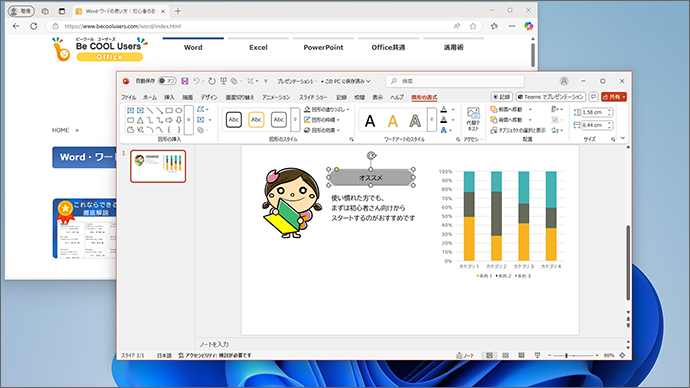Start slideshow from beginning via toolbar icon
Screen dimensions: 690x388
224,81
